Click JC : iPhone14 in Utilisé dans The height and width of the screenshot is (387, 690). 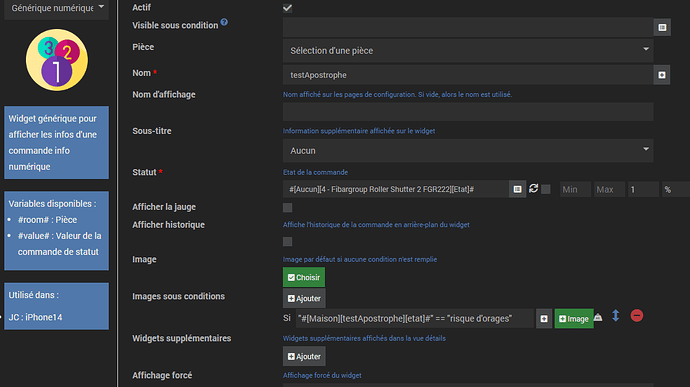[35, 317]
